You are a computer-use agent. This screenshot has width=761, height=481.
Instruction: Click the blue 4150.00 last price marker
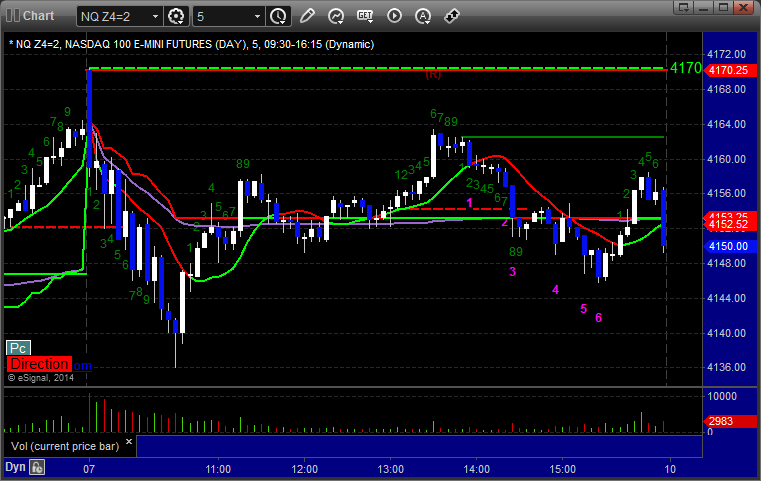pos(729,247)
